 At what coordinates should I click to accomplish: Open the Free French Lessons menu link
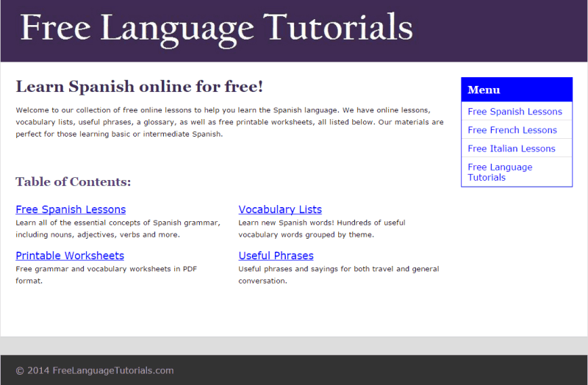coord(512,130)
